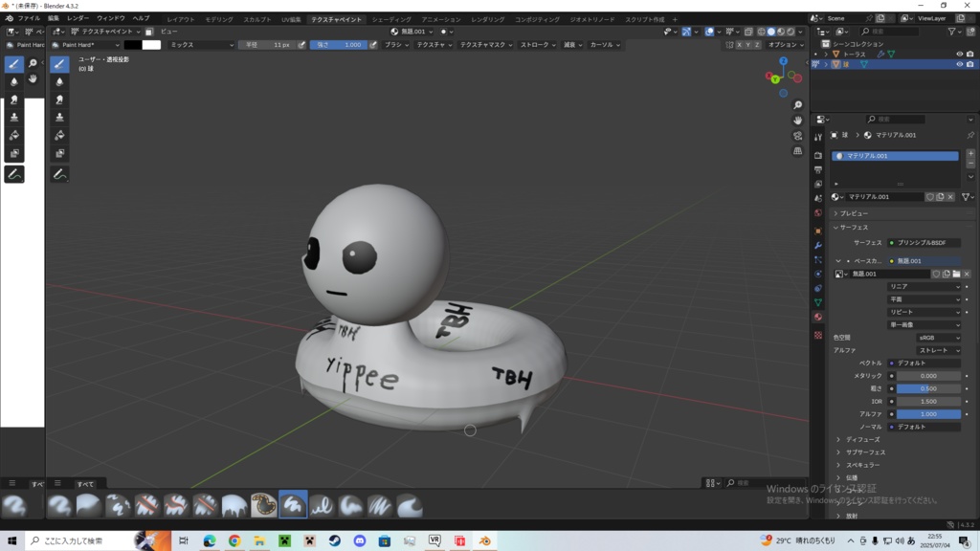Open the オプション dropdown
The image size is (980, 551).
(x=786, y=45)
